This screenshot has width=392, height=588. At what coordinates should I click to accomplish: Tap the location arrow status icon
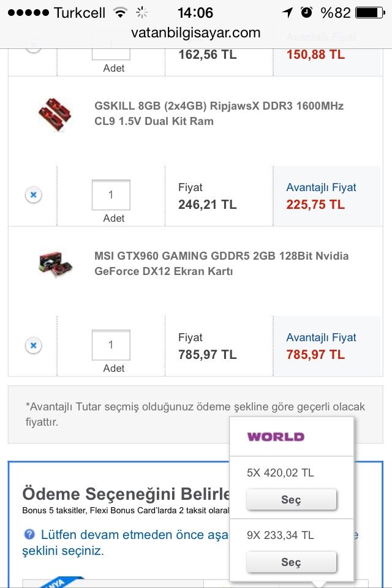[x=287, y=13]
